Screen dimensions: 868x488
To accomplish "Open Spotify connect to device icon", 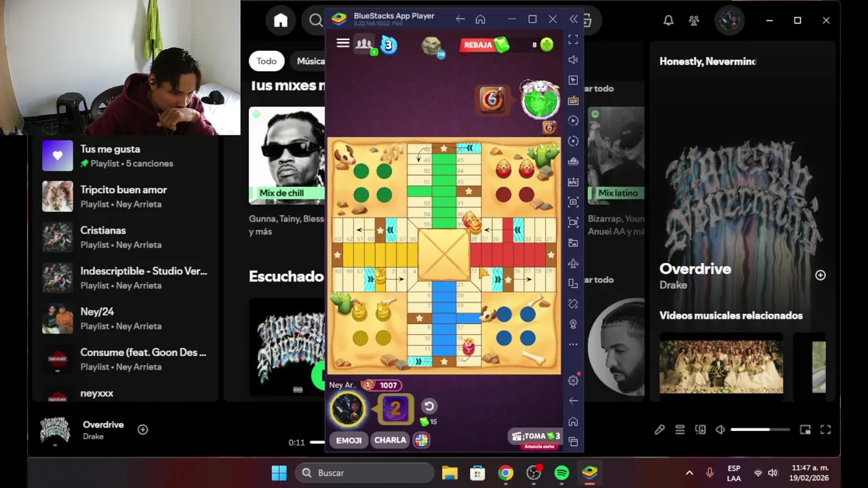I will 700,430.
